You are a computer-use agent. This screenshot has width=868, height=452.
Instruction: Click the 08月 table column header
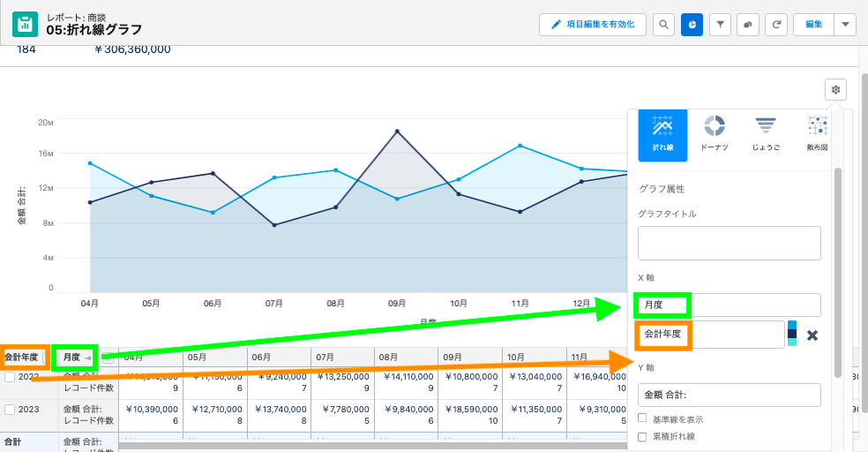click(x=407, y=358)
